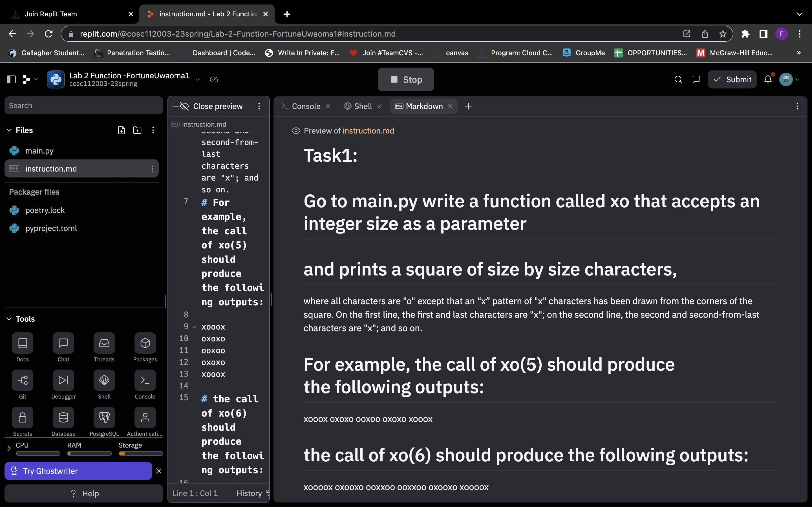Viewport: 812px width, 507px height.
Task: Create a new file in the Files panel
Action: [121, 130]
